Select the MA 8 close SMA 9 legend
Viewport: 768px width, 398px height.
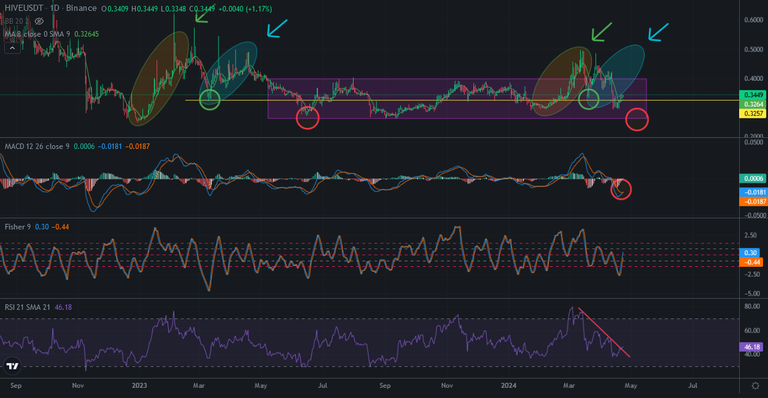[x=38, y=34]
